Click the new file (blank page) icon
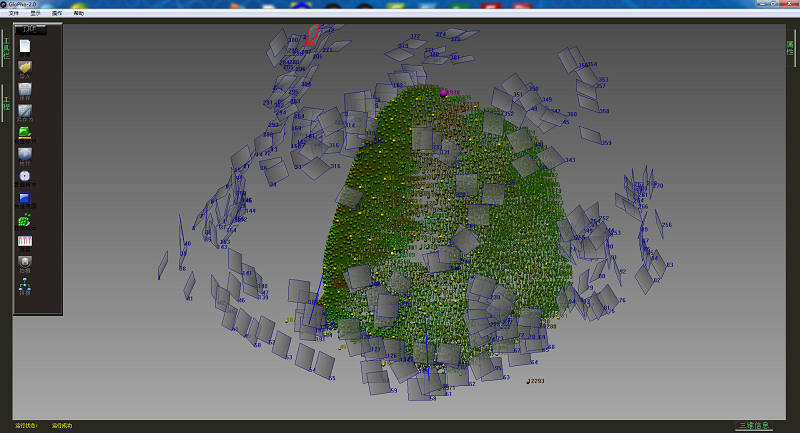Image resolution: width=800 pixels, height=433 pixels. pos(25,46)
